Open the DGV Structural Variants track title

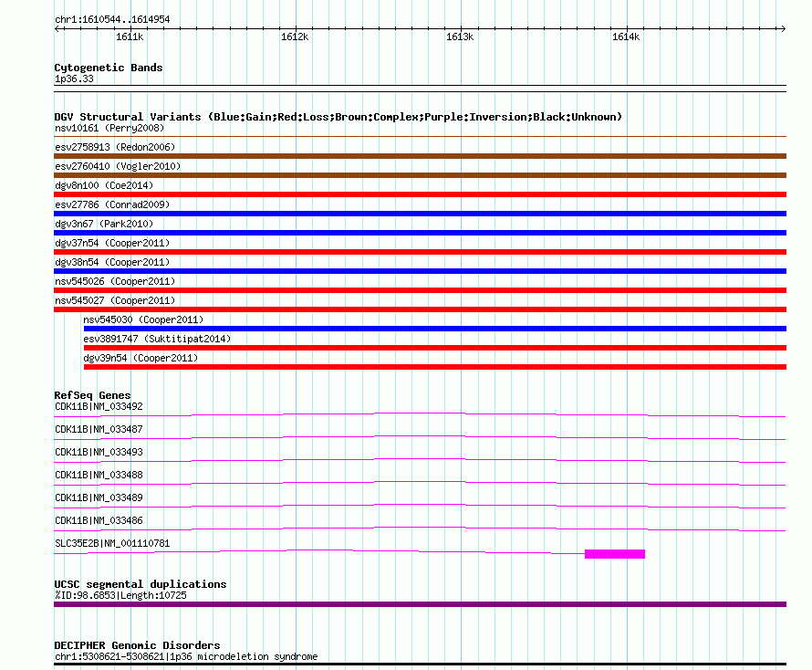point(338,117)
